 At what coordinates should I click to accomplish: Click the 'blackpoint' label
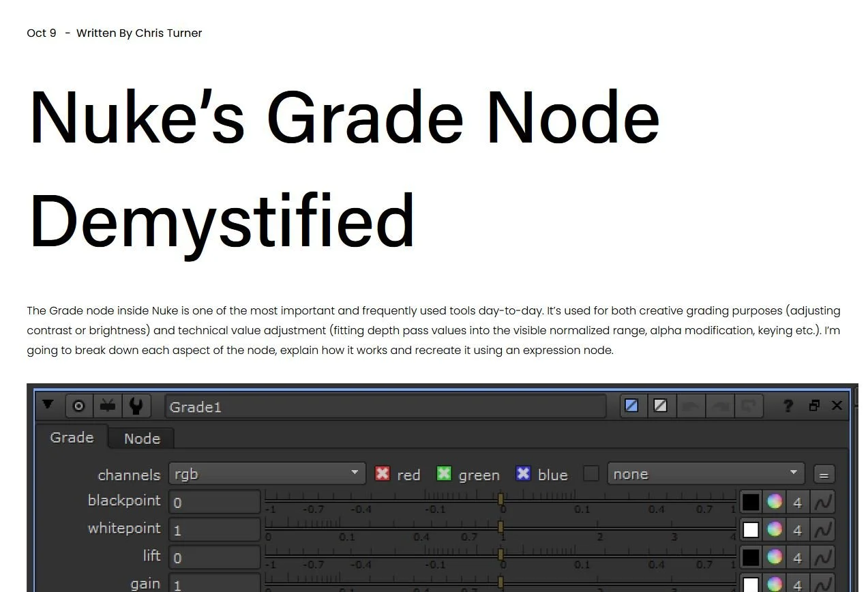pos(124,501)
